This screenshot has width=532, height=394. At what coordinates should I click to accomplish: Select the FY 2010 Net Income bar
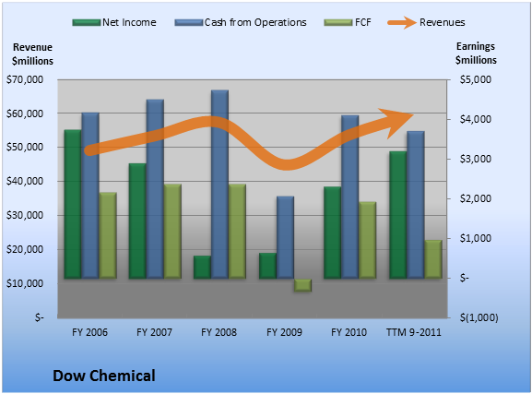[333, 233]
